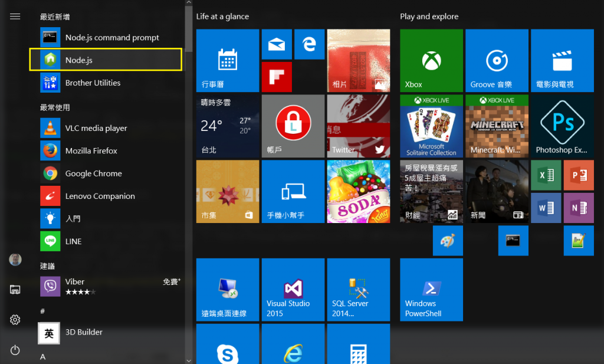604x364 pixels.
Task: Open the 相片 Photos tile
Action: coord(358,61)
